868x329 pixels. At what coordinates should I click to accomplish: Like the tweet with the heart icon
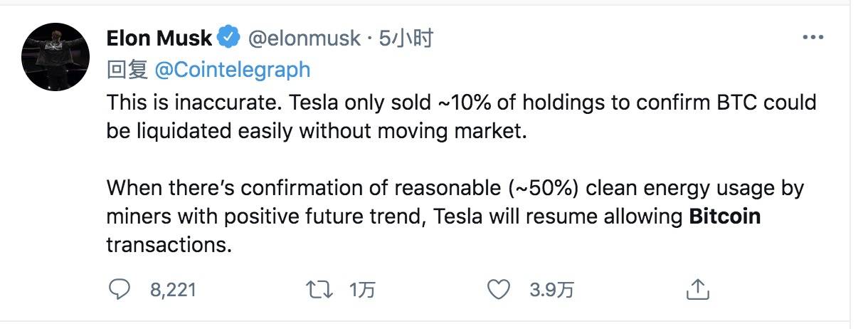[x=500, y=288]
